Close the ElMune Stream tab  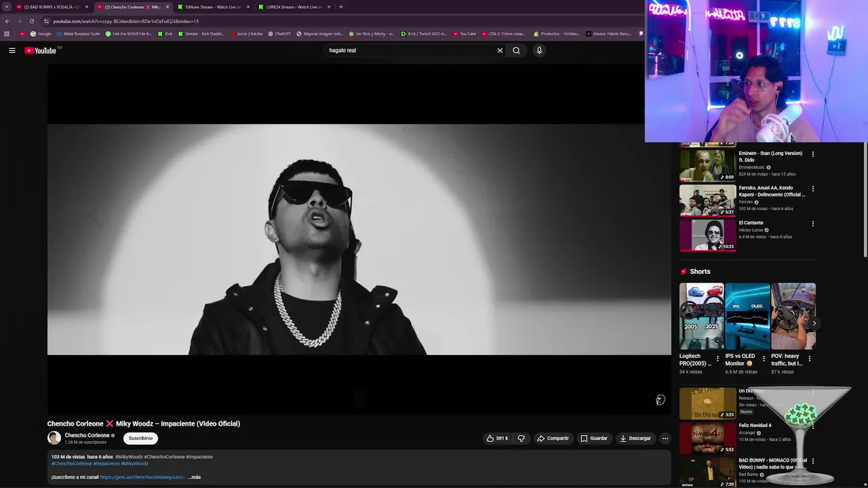pos(248,7)
